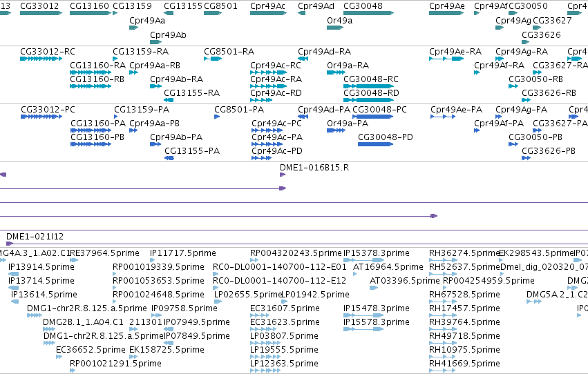Click the Cpr49Ae gene label
This screenshot has height=374, width=588.
click(447, 6)
